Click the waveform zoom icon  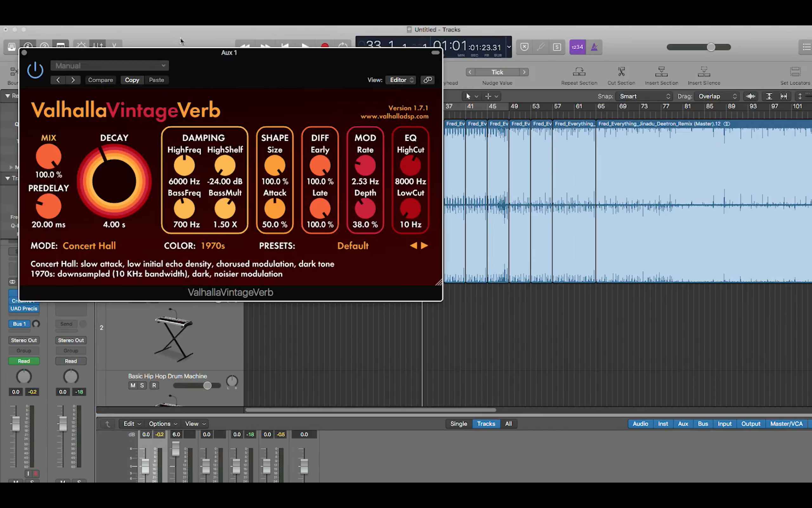pos(750,97)
